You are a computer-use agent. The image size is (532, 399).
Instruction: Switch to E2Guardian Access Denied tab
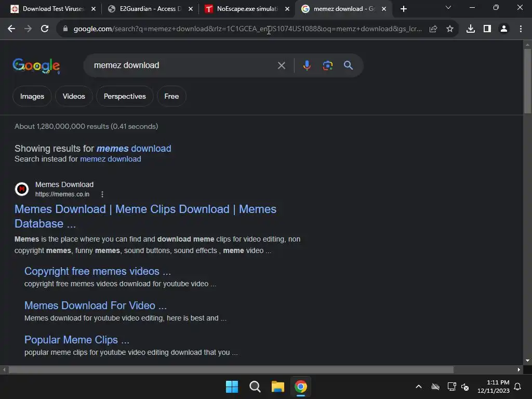(150, 9)
